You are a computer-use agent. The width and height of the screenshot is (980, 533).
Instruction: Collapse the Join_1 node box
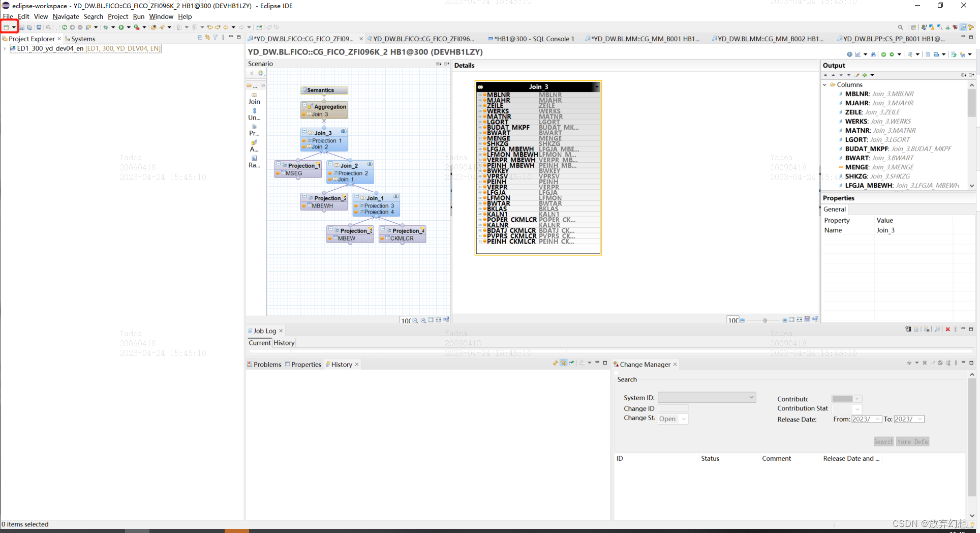coord(356,196)
